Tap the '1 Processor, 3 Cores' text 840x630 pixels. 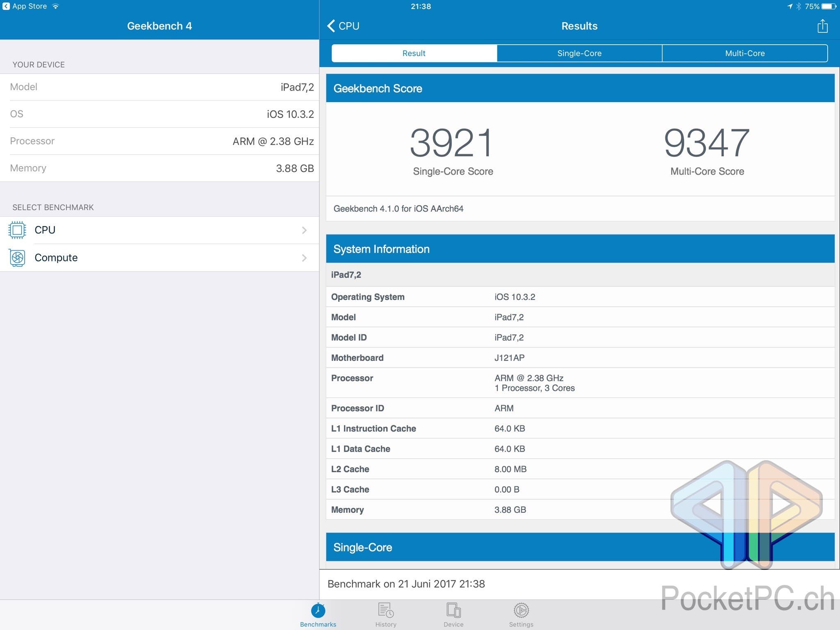click(535, 388)
